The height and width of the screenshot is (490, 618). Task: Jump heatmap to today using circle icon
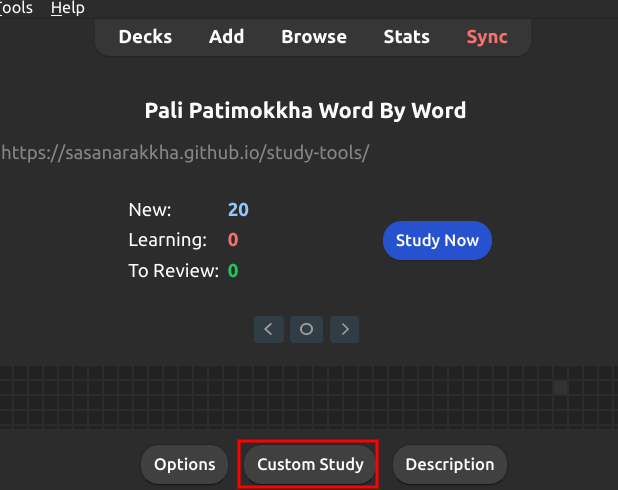pyautogui.click(x=307, y=328)
